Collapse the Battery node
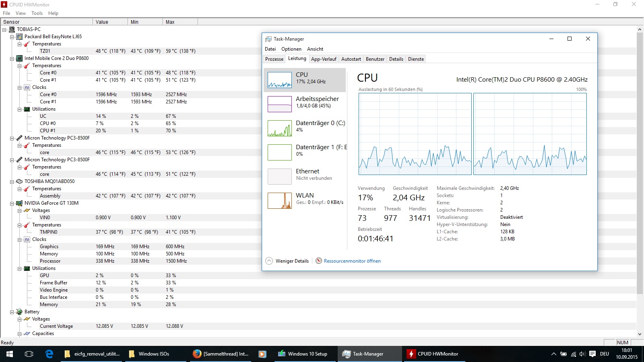 (x=12, y=312)
